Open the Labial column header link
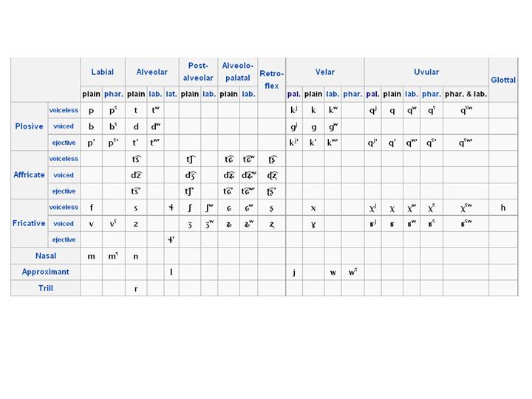 click(103, 72)
